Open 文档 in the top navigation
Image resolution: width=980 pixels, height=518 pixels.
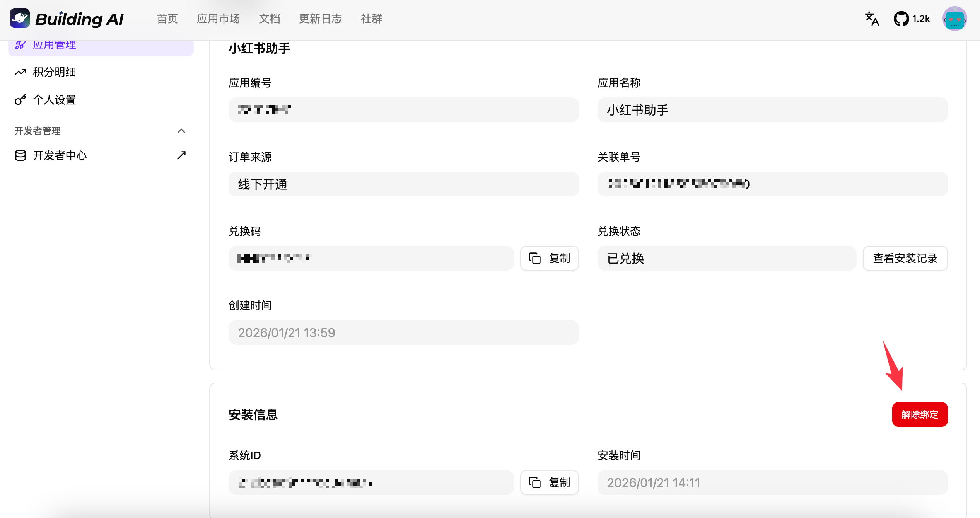(x=269, y=19)
